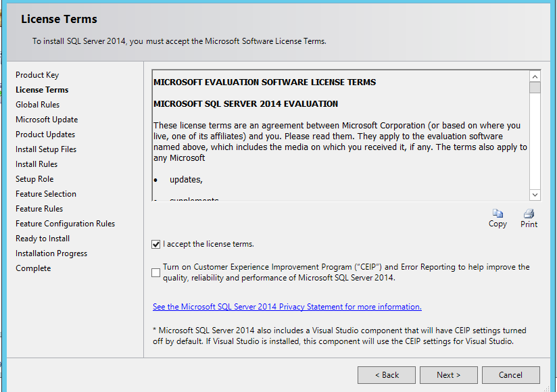The image size is (557, 392).
Task: Select the Global Rules step
Action: tap(38, 105)
